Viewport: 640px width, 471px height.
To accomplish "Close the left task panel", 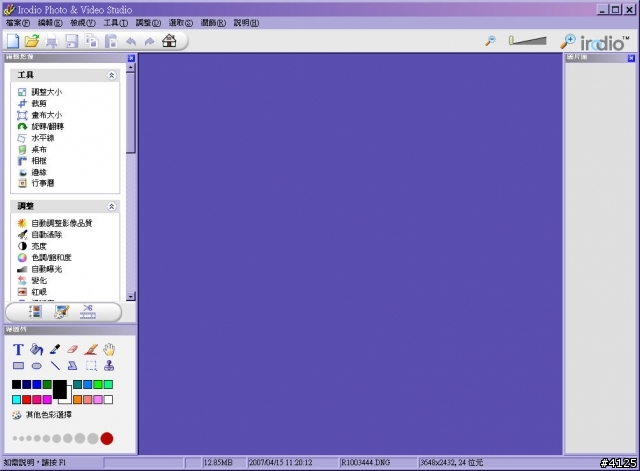I will (x=131, y=58).
